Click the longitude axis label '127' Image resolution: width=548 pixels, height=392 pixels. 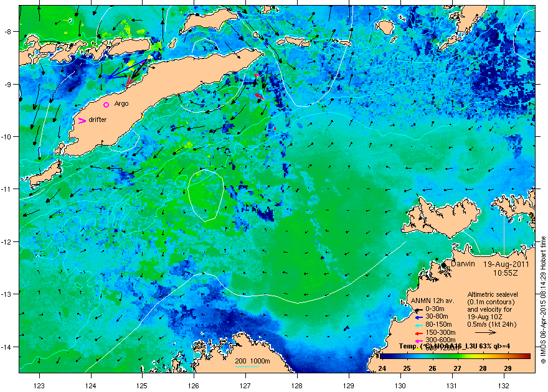[245, 386]
